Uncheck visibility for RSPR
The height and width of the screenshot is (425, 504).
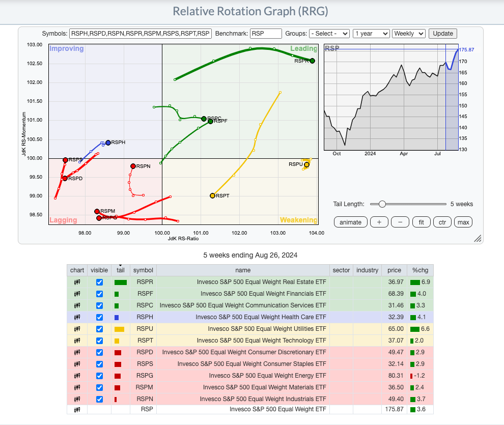tap(100, 282)
